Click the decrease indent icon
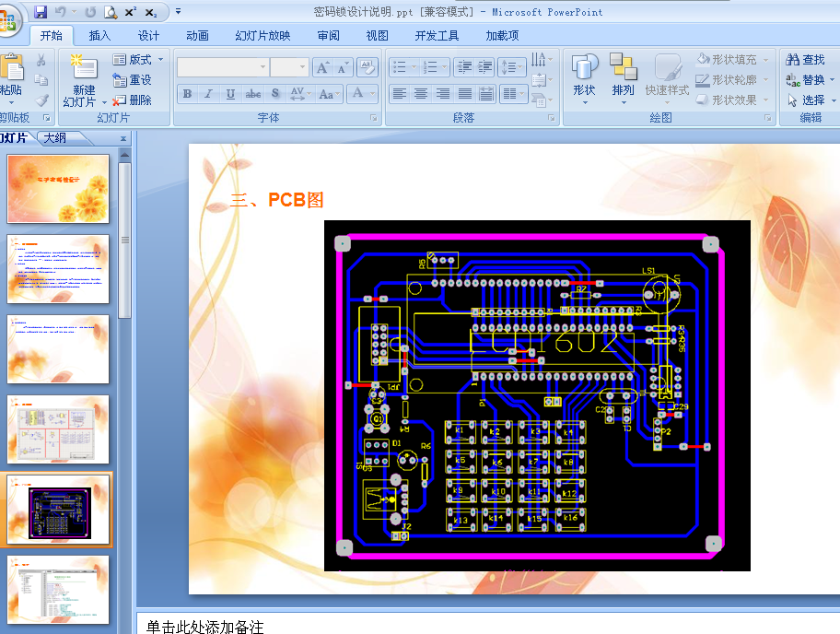 click(x=464, y=67)
